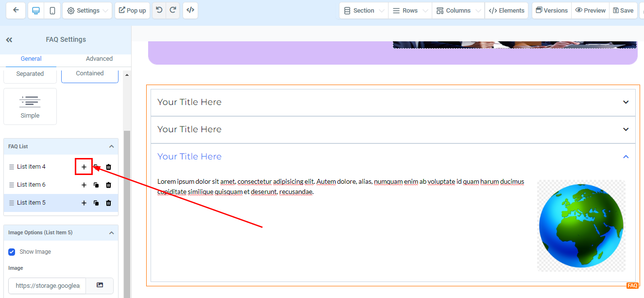Collapse the FAQ List section
This screenshot has height=298, width=644.
[111, 146]
